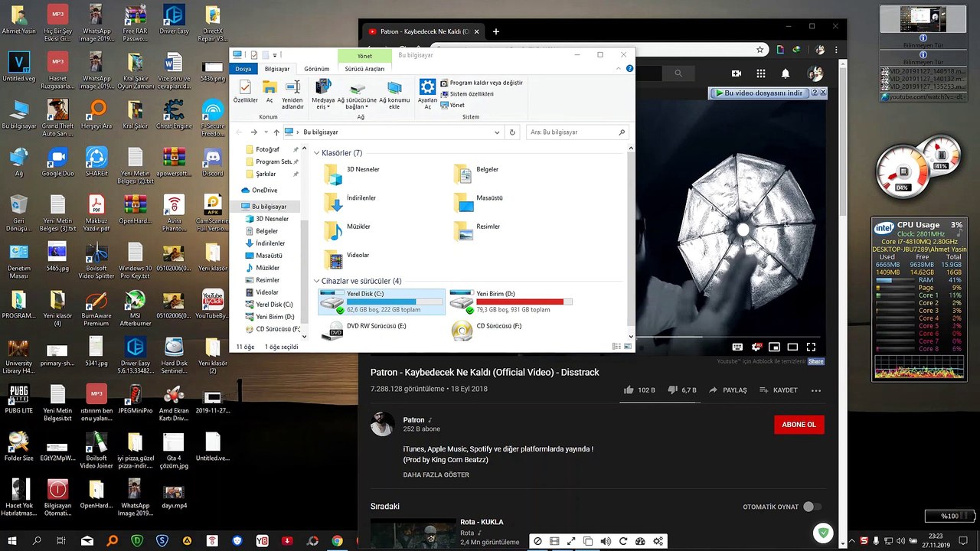Open the Dosya menu
The width and height of the screenshot is (980, 551).
[243, 69]
